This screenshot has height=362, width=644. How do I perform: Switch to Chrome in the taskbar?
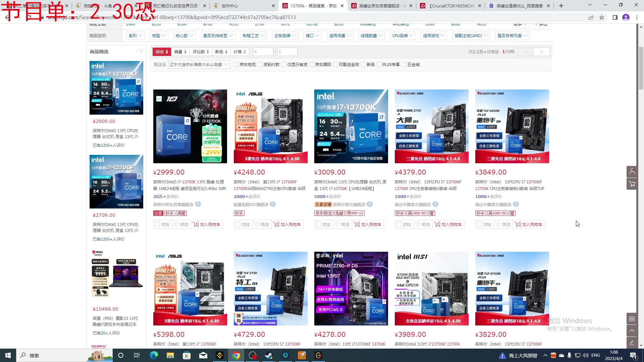[236, 355]
